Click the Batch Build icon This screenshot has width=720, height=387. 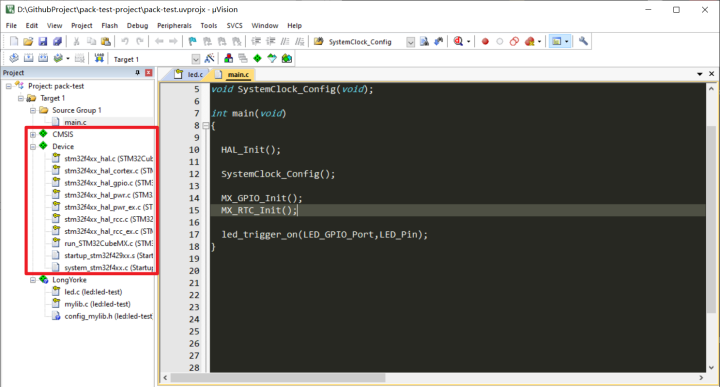[x=58, y=58]
